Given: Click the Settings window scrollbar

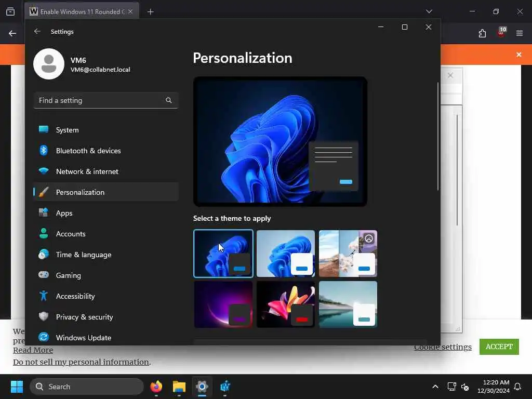Looking at the screenshot, I should pyautogui.click(x=437, y=136).
